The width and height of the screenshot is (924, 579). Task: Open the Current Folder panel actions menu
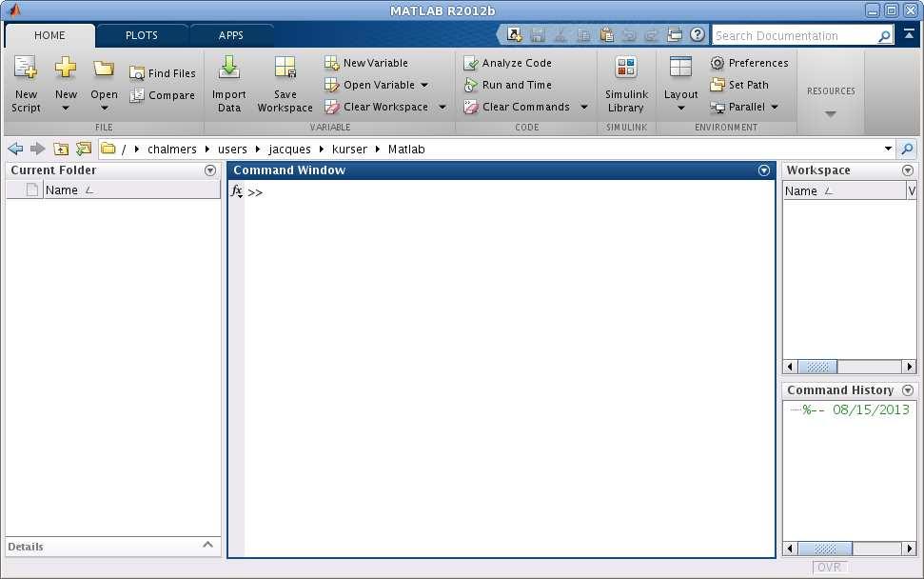[209, 170]
